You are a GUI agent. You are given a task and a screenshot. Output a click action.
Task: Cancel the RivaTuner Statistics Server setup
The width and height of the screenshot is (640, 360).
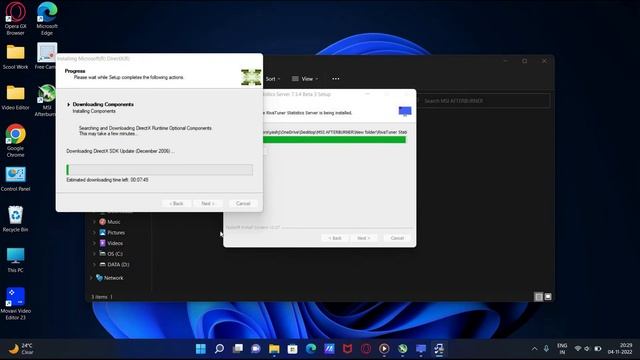[397, 238]
